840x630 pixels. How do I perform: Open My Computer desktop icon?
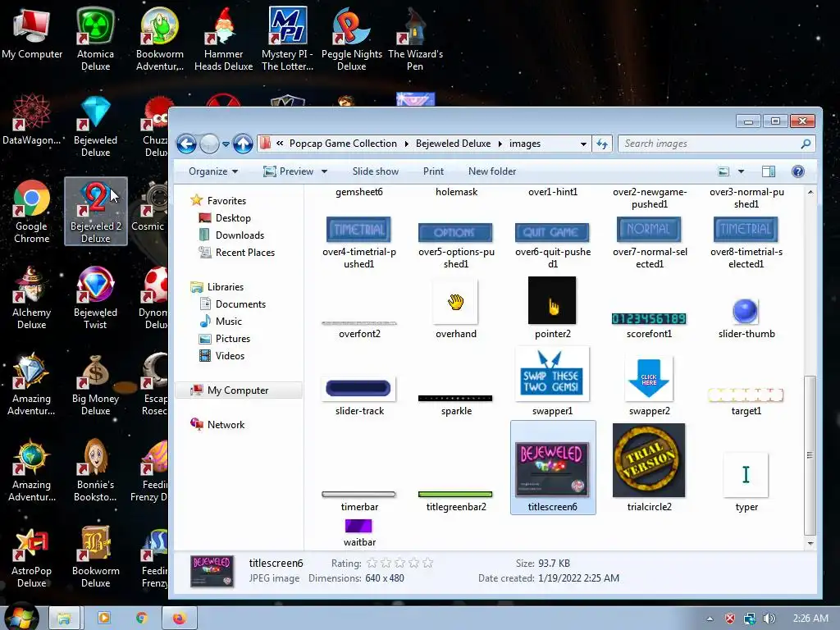32,33
